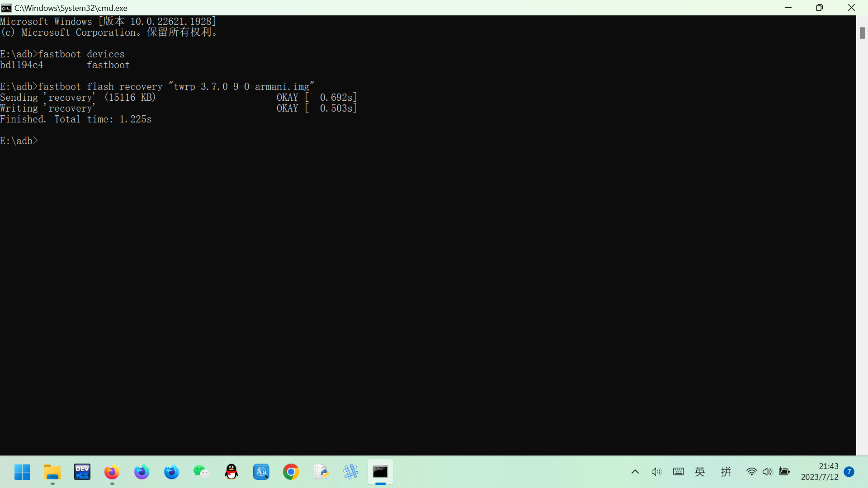Image resolution: width=868 pixels, height=488 pixels.
Task: Open the Python file icon in the taskbar
Action: pyautogui.click(x=321, y=472)
